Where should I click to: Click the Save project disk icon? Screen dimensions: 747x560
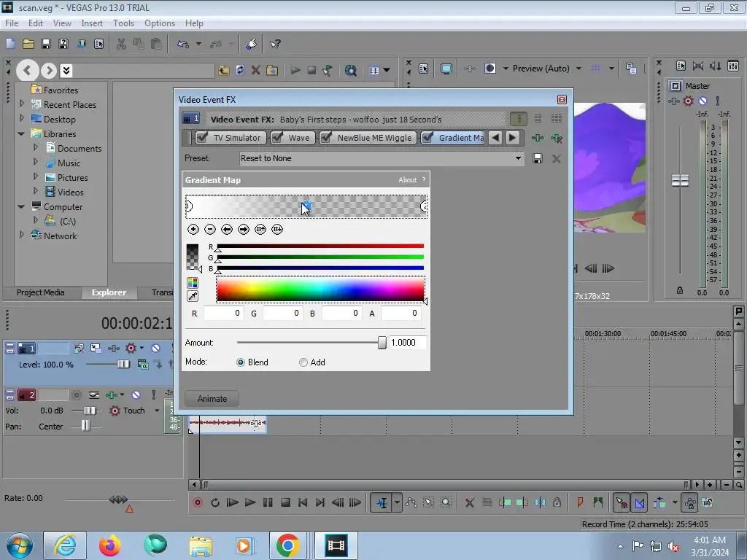pyautogui.click(x=46, y=44)
